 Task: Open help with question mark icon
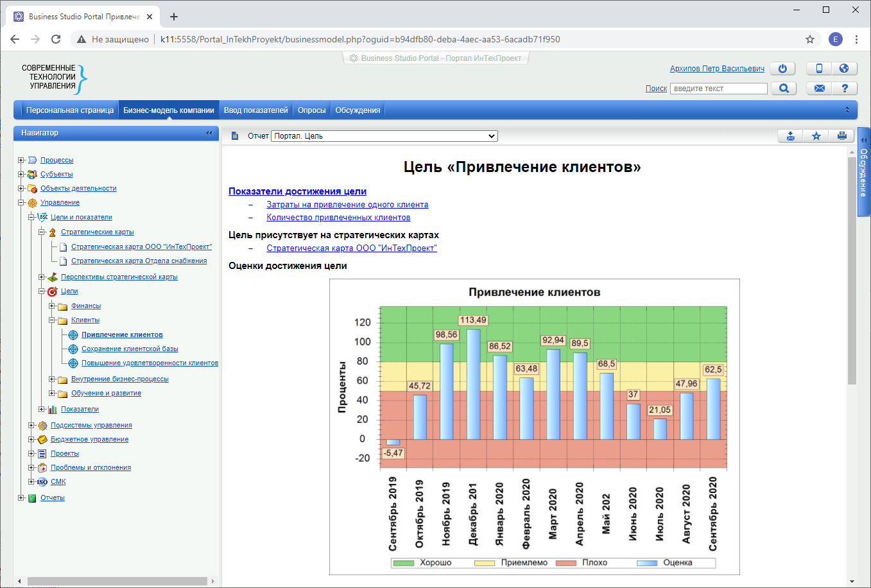pyautogui.click(x=844, y=89)
